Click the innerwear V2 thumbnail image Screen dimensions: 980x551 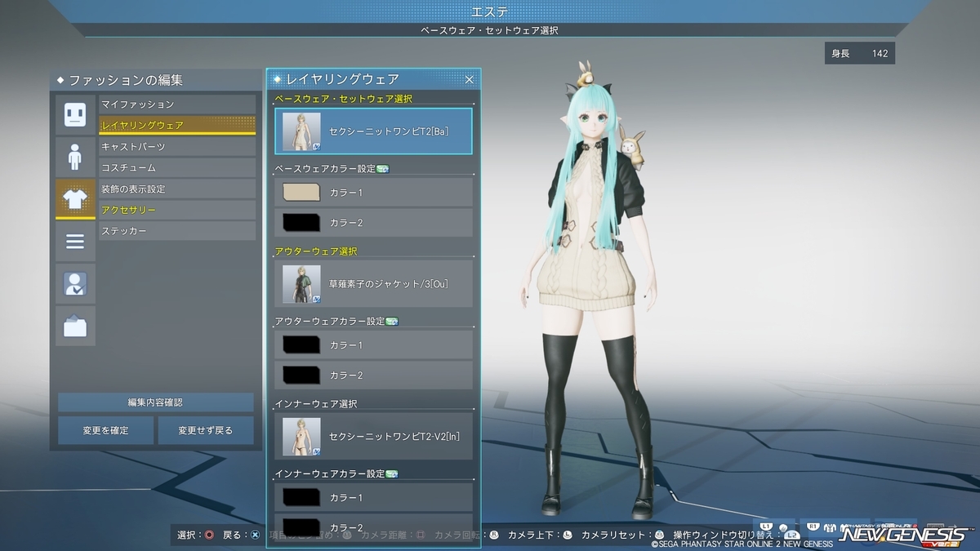(x=301, y=437)
